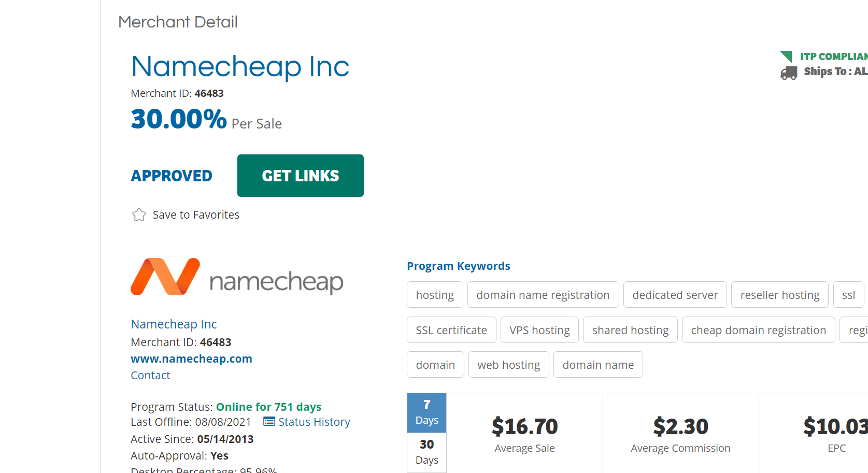Click the Namecheap logo image
Viewport: 868px width, 473px height.
coord(237,278)
